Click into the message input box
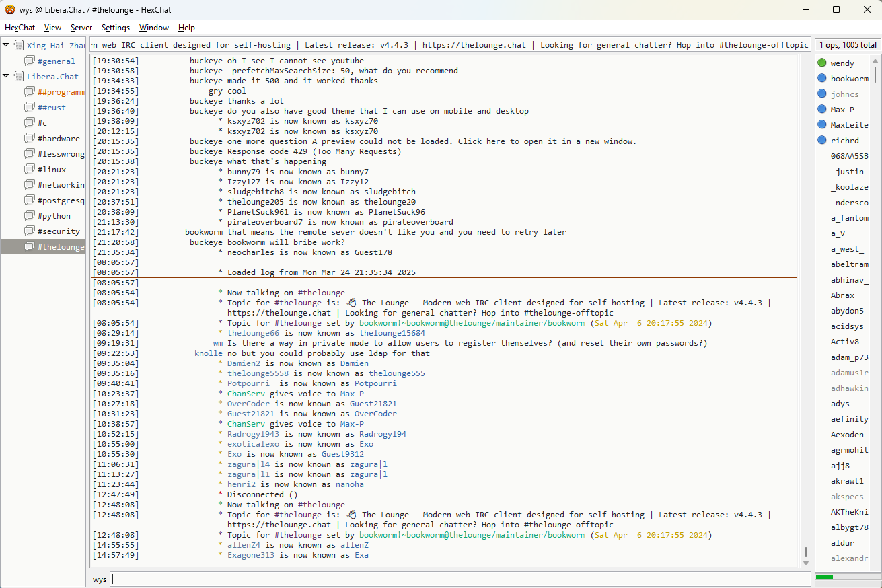This screenshot has height=588, width=882. click(457, 579)
